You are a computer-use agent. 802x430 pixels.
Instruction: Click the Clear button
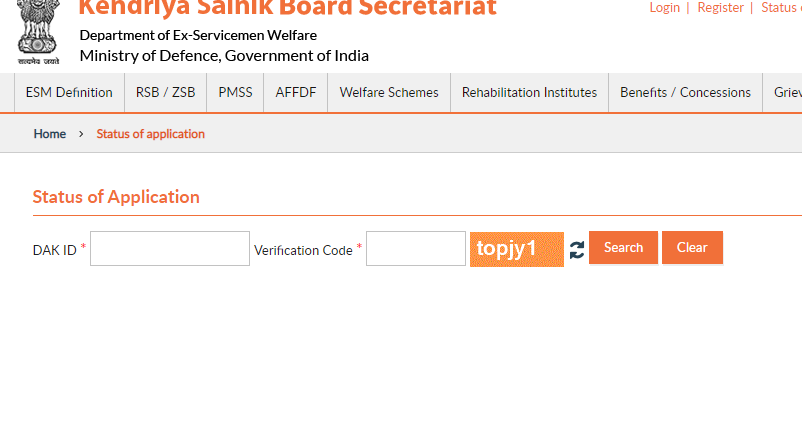(692, 247)
